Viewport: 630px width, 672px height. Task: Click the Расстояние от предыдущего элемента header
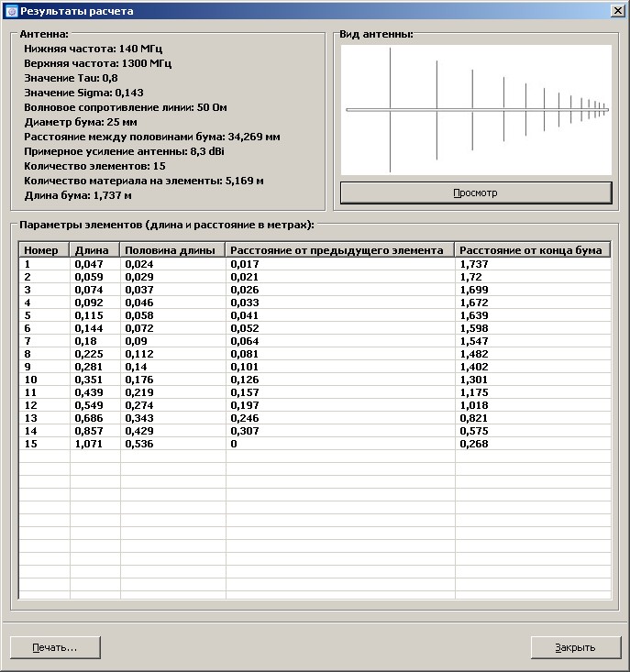click(340, 250)
